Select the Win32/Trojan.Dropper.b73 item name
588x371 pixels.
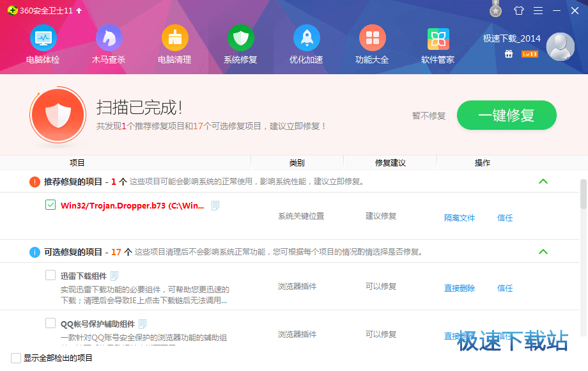132,205
